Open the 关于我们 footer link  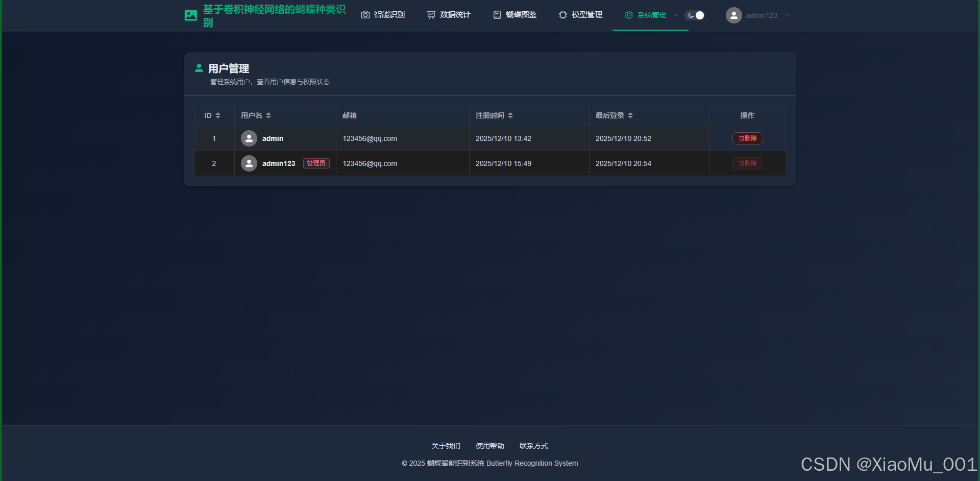click(x=446, y=446)
